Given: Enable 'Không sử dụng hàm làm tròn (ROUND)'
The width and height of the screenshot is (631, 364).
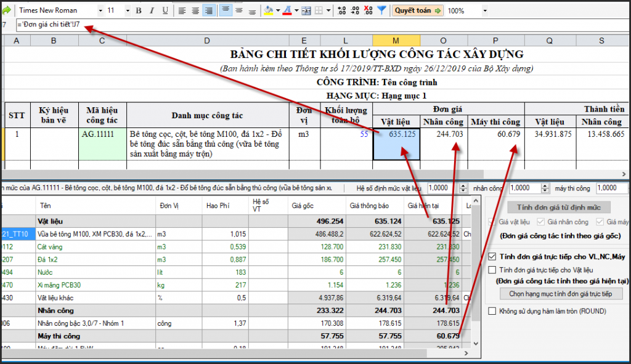Looking at the screenshot, I should 492,311.
